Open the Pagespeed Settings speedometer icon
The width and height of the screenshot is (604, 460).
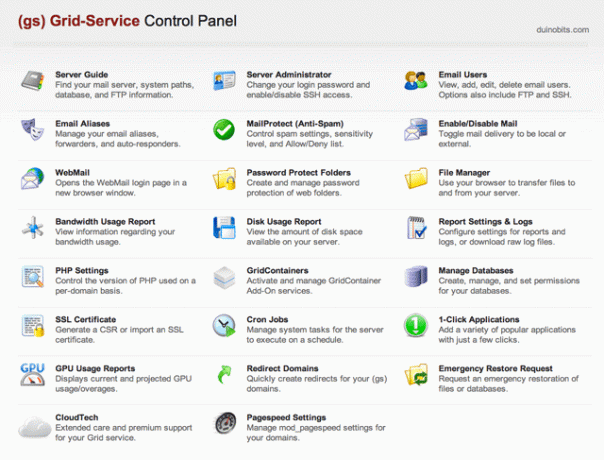(x=225, y=423)
